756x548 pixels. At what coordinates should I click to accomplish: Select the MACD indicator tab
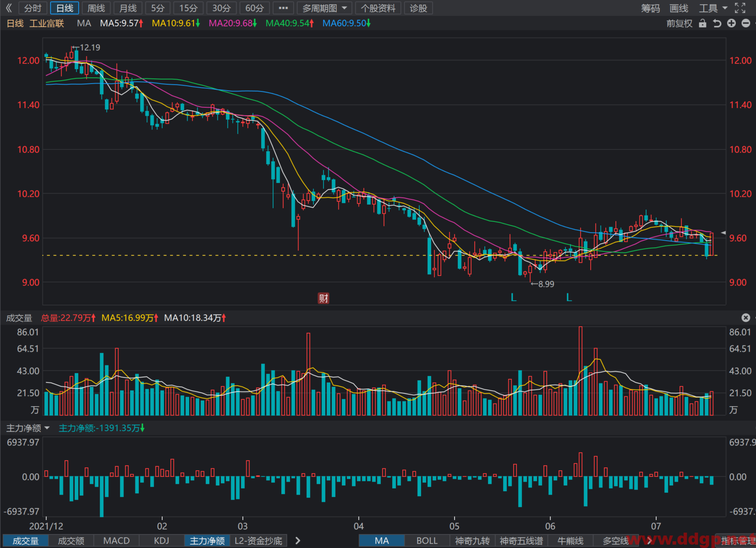[x=117, y=541]
